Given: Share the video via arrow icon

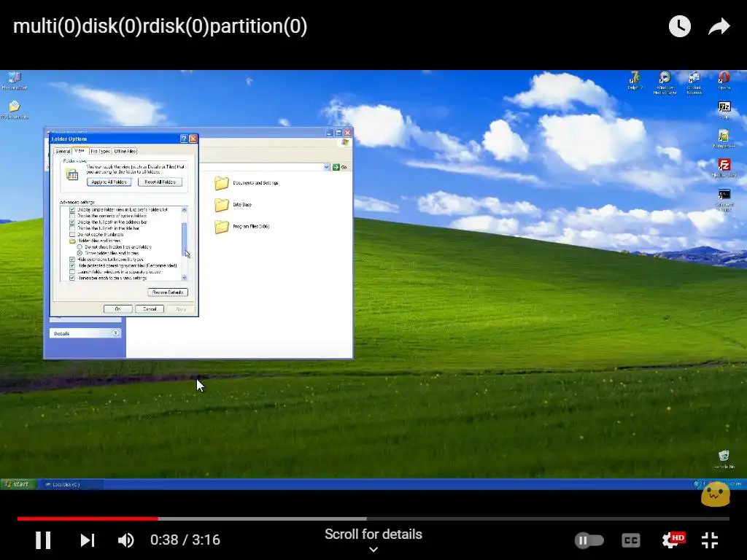Looking at the screenshot, I should [x=719, y=26].
